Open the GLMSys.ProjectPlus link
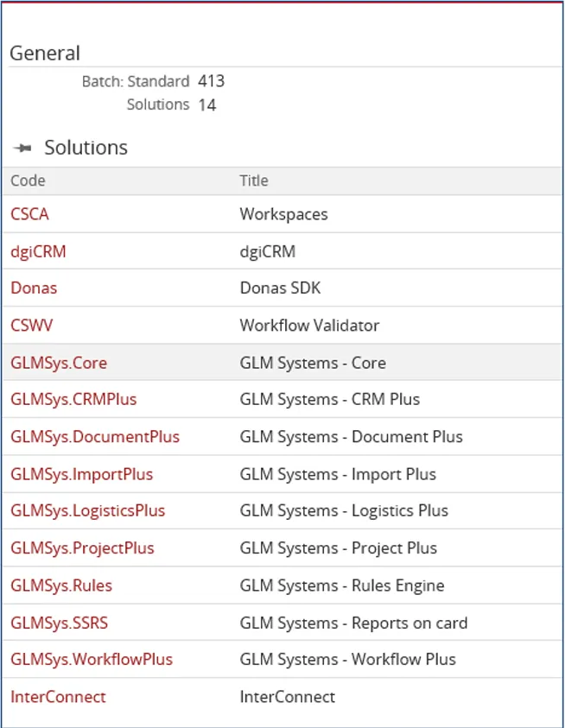The height and width of the screenshot is (728, 565). tap(82, 548)
